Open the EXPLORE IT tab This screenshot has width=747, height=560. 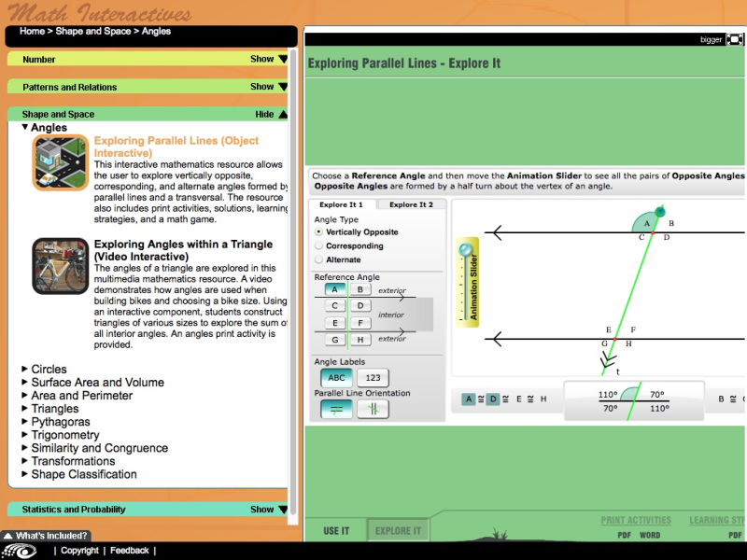(x=398, y=530)
